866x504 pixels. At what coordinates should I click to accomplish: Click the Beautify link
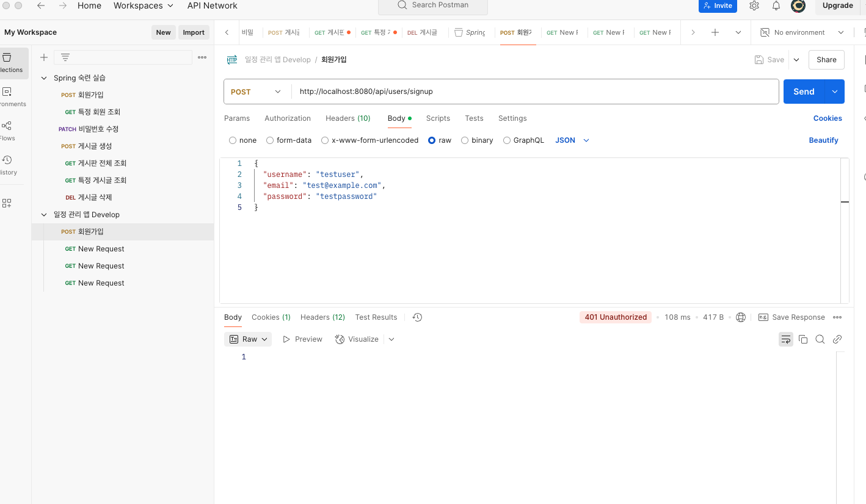[823, 140]
